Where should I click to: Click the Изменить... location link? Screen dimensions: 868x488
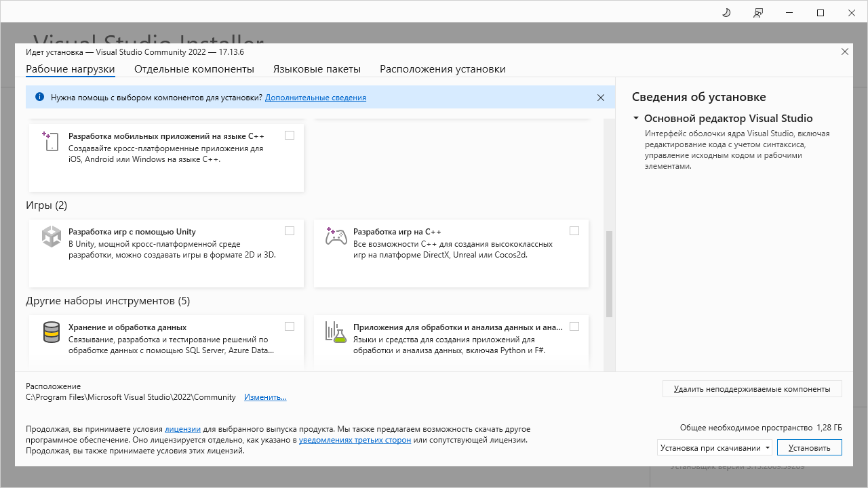pos(265,397)
